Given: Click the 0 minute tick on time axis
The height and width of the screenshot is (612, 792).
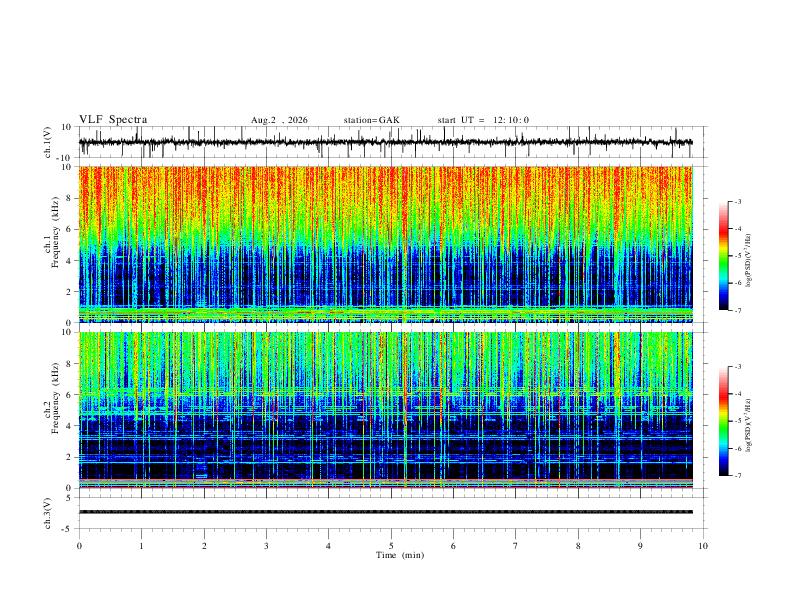Looking at the screenshot, I should pyautogui.click(x=79, y=546).
